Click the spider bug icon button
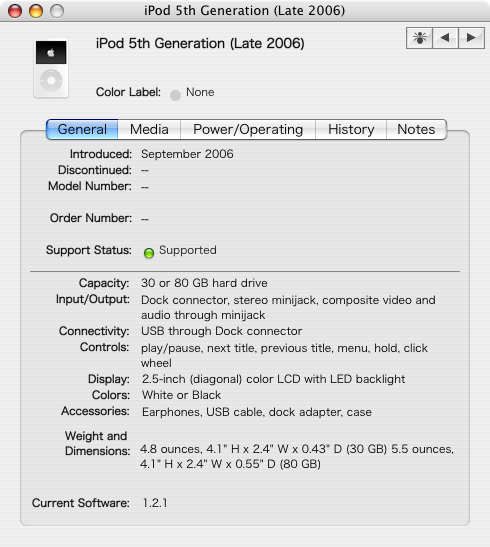The width and height of the screenshot is (490, 547). tap(419, 38)
